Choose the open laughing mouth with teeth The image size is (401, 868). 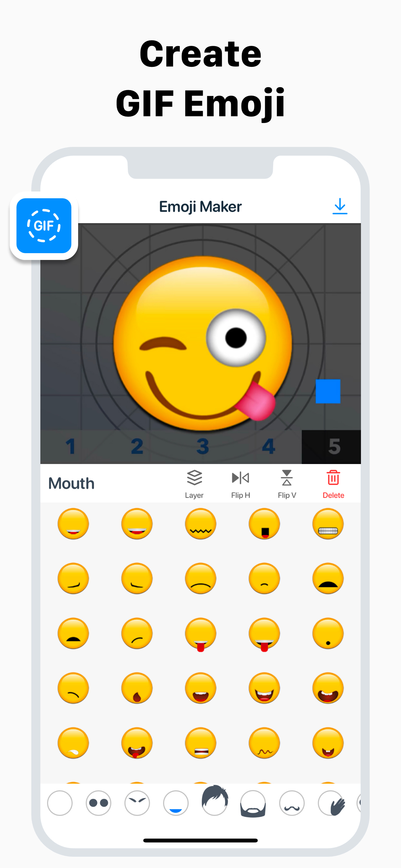(x=200, y=688)
